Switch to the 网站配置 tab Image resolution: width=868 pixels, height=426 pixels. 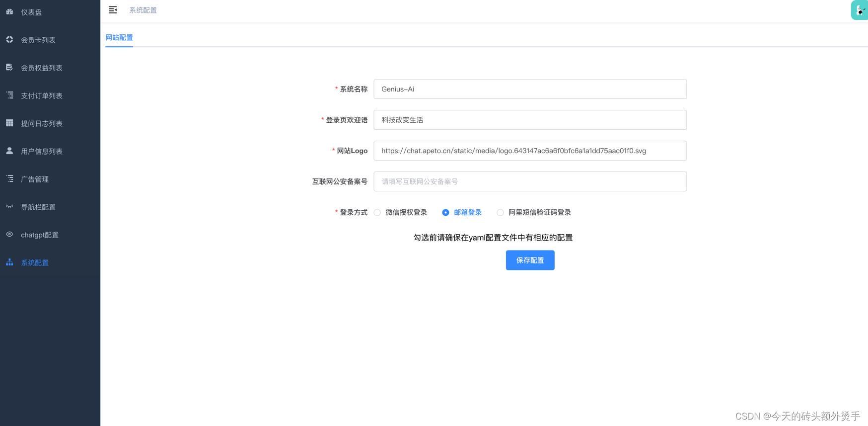(119, 38)
